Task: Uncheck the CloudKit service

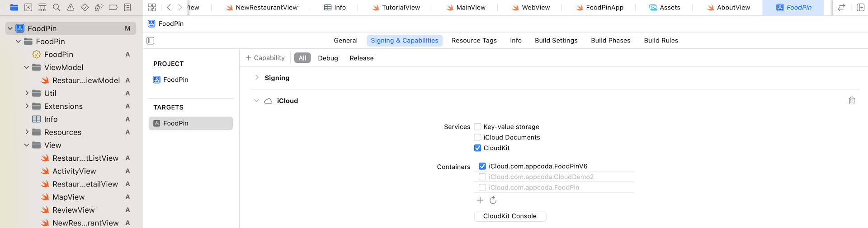Action: coord(477,148)
